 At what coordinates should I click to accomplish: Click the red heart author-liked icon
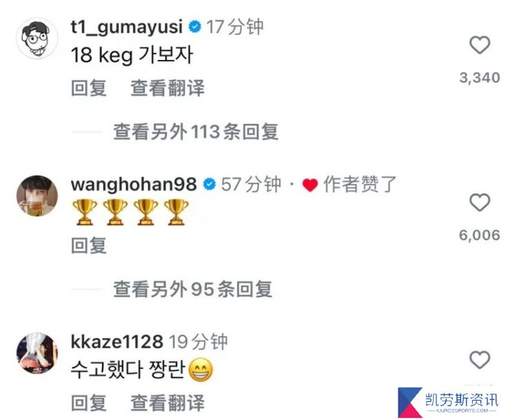pyautogui.click(x=310, y=185)
